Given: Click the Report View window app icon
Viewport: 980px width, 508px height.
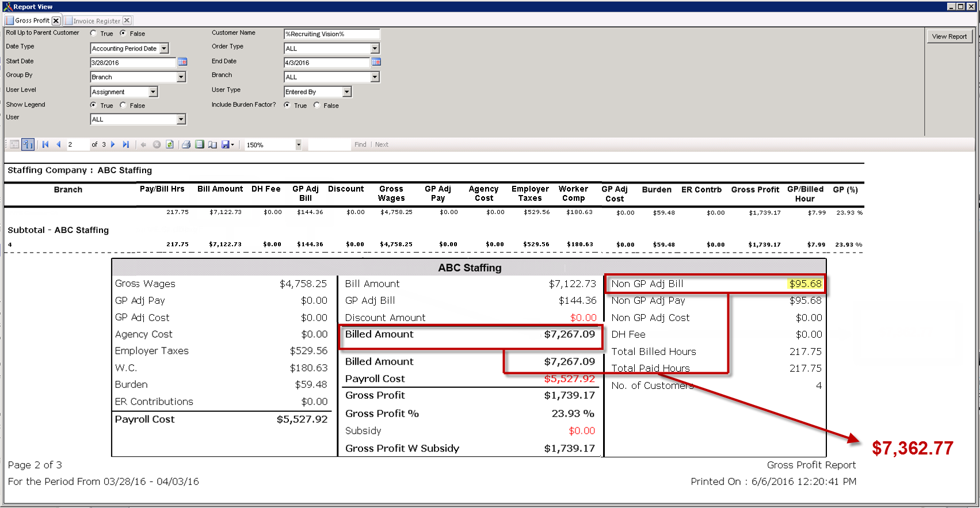Looking at the screenshot, I should click(7, 6).
